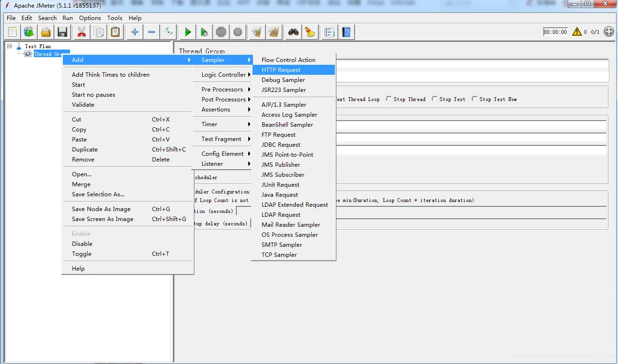Choose Debug Sampler

click(x=294, y=80)
